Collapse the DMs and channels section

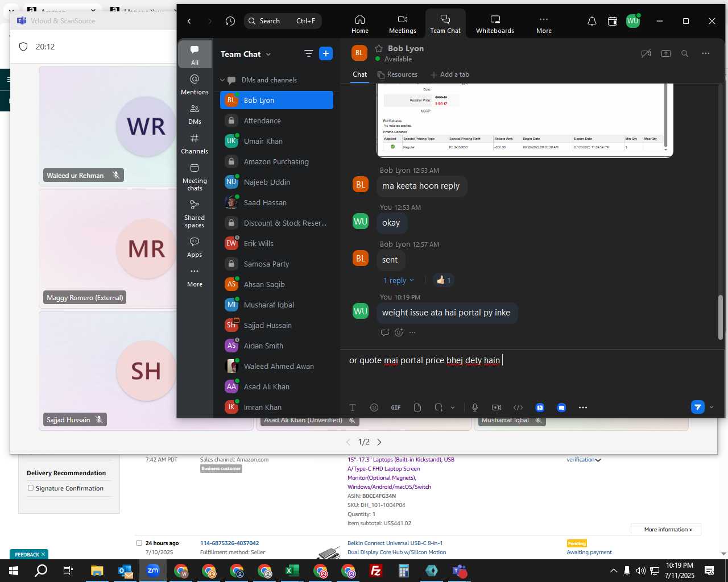pos(222,80)
